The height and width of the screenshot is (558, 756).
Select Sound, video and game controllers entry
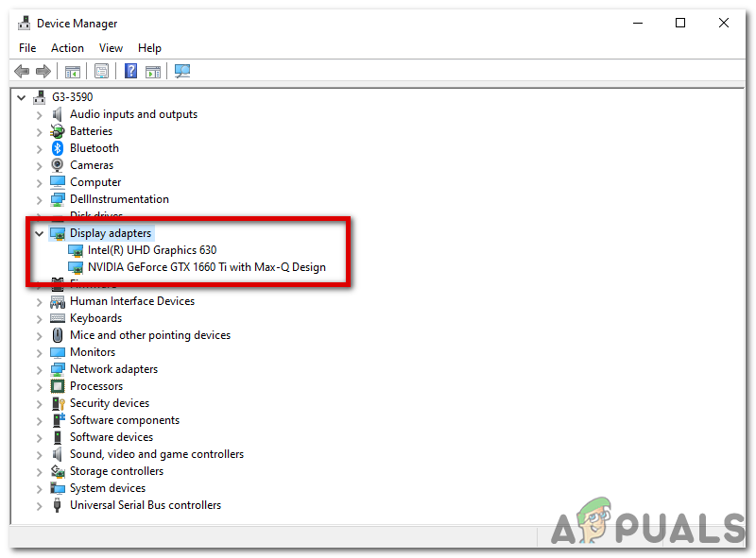156,453
